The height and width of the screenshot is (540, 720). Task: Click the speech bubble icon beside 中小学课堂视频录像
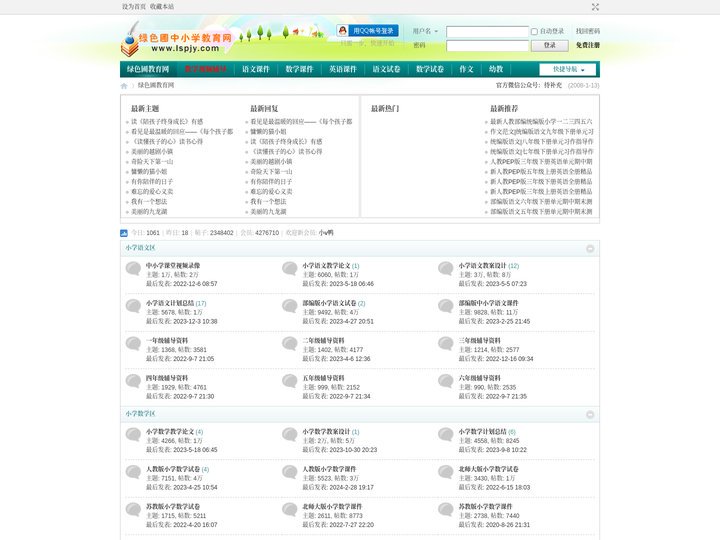point(133,269)
